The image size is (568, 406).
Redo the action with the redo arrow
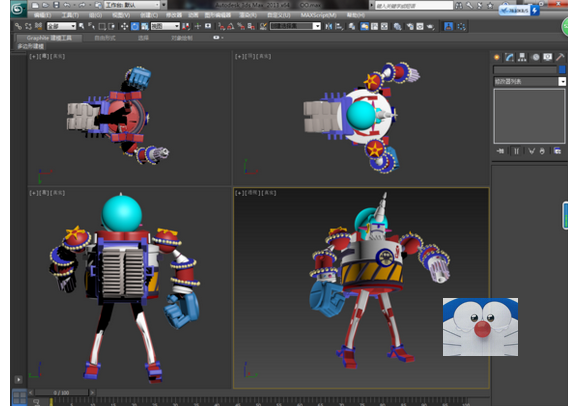tap(82, 5)
